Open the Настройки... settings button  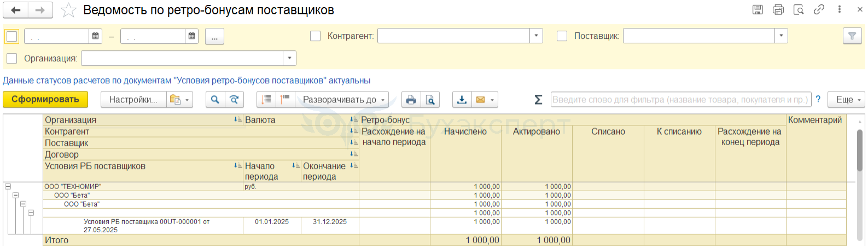[x=133, y=100]
